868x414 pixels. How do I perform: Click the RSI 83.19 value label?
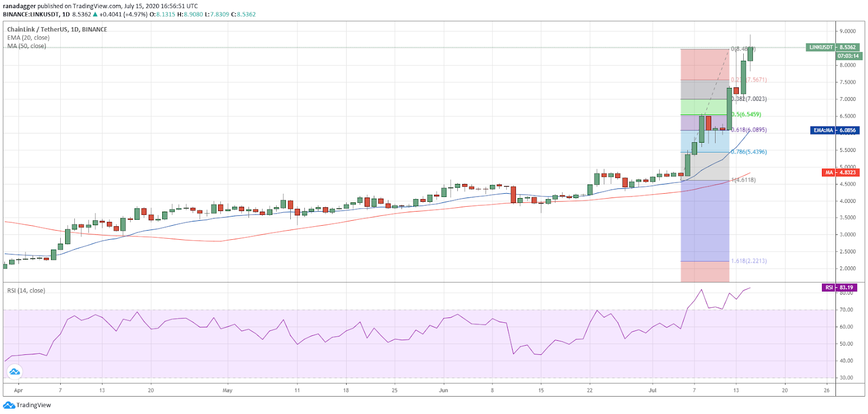[x=840, y=288]
